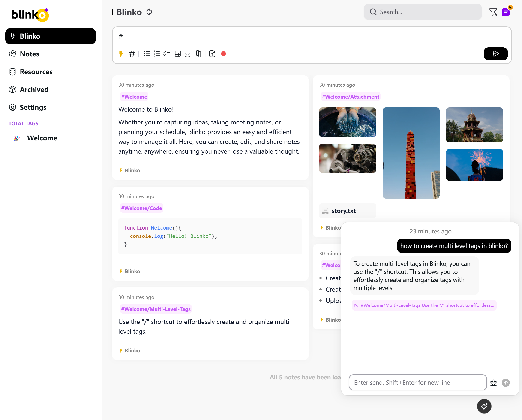Open Settings from the sidebar

tap(50, 107)
